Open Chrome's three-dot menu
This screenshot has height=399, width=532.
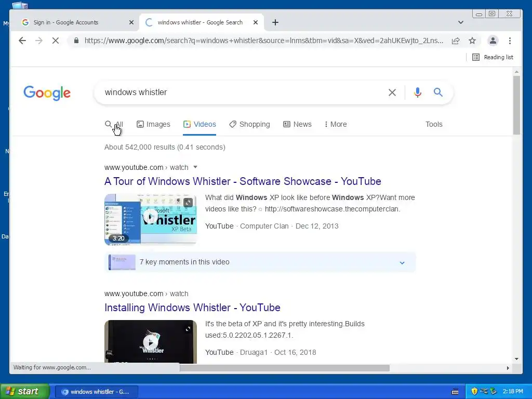point(510,41)
